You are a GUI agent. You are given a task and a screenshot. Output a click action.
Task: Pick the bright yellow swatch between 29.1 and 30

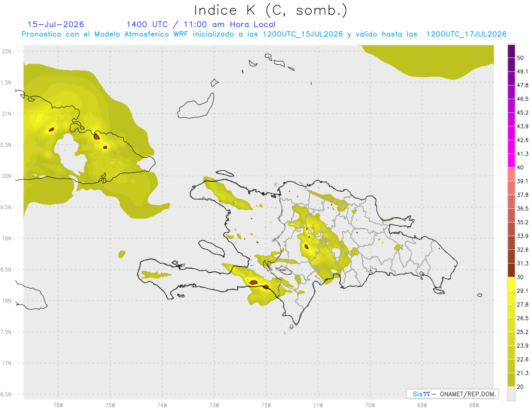pos(511,284)
